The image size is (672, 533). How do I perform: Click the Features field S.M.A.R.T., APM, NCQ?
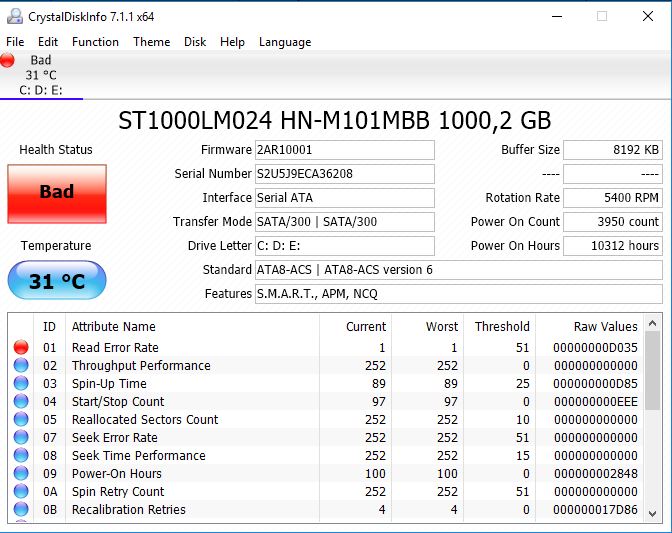pyautogui.click(x=459, y=294)
